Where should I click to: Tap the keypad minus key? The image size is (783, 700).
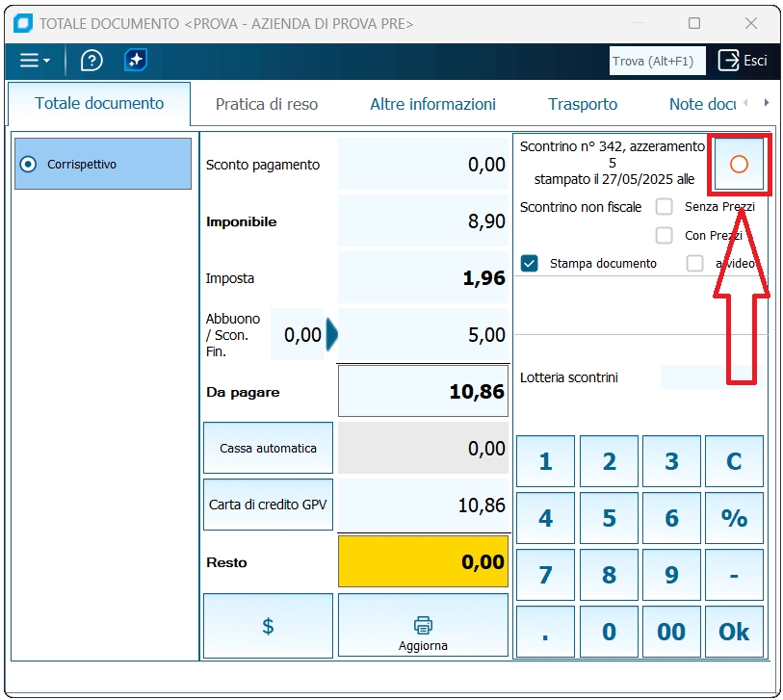pyautogui.click(x=735, y=575)
